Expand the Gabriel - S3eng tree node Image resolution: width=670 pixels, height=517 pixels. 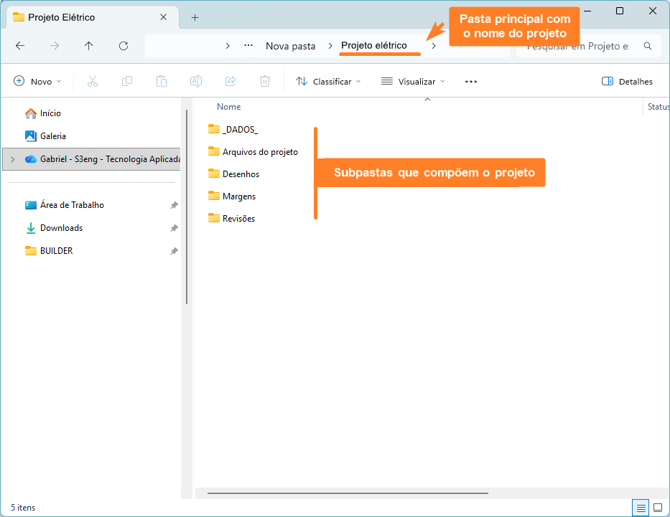coord(12,159)
